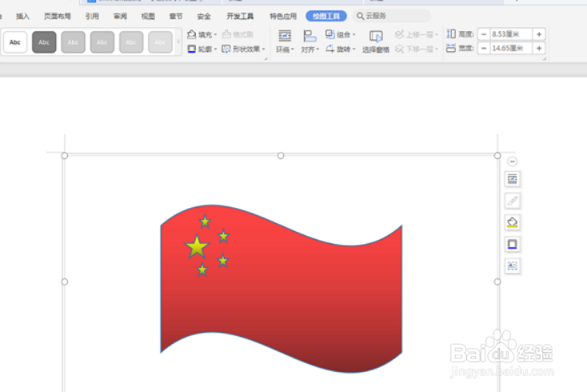Click the 高度 height icon
The image size is (587, 392).
[451, 34]
